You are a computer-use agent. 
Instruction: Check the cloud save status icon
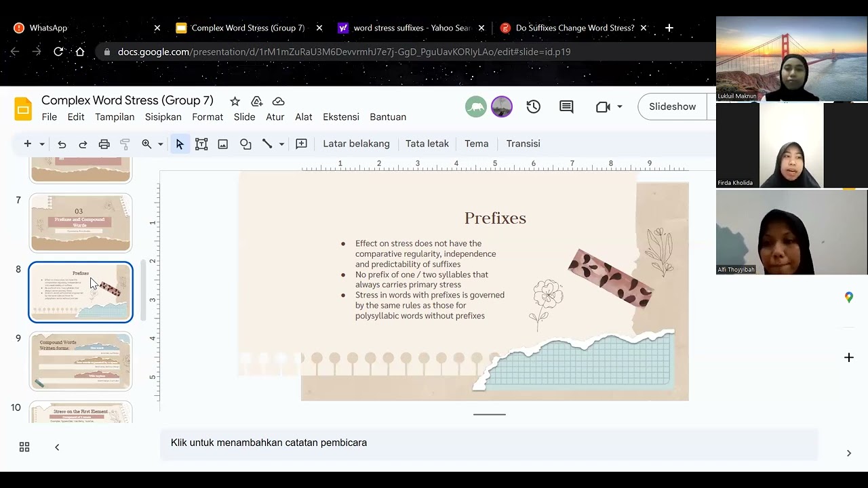(278, 101)
